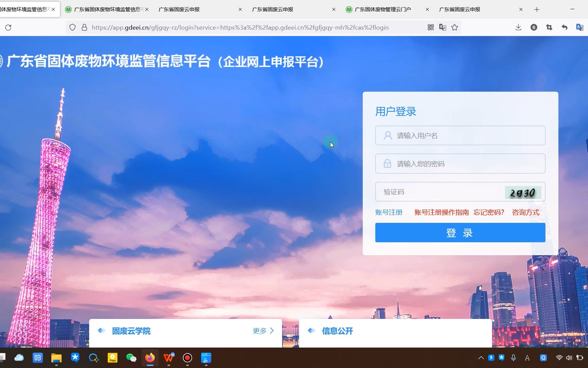This screenshot has width=588, height=368.
Task: Open the 账号注册 registration link
Action: coord(389,212)
